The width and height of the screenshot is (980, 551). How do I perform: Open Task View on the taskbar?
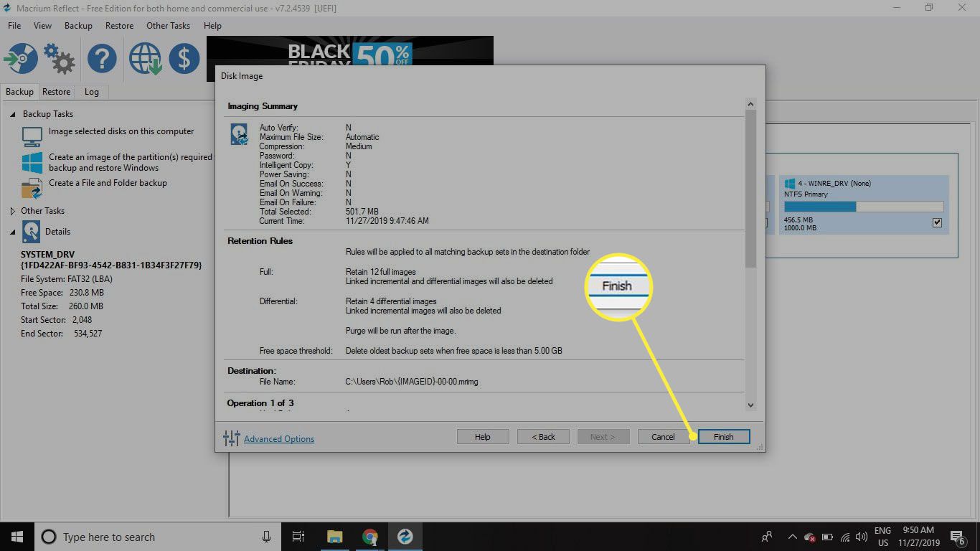(298, 537)
